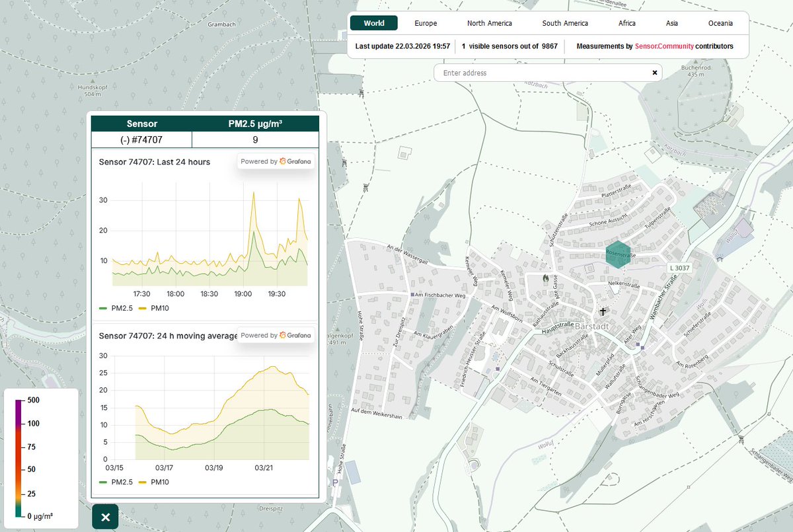Clear the address field with the x icon
793x532 pixels.
(655, 73)
